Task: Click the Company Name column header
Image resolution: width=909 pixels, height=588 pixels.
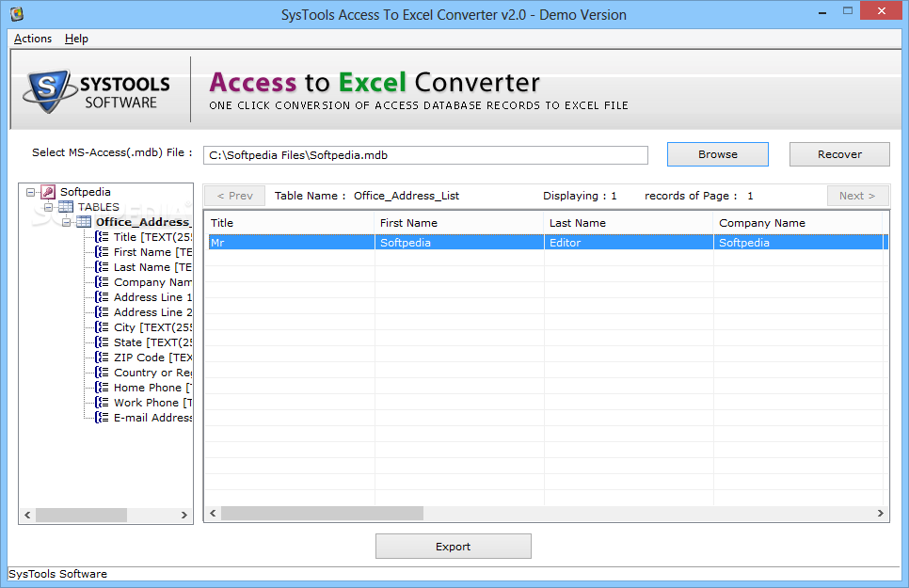Action: point(798,223)
